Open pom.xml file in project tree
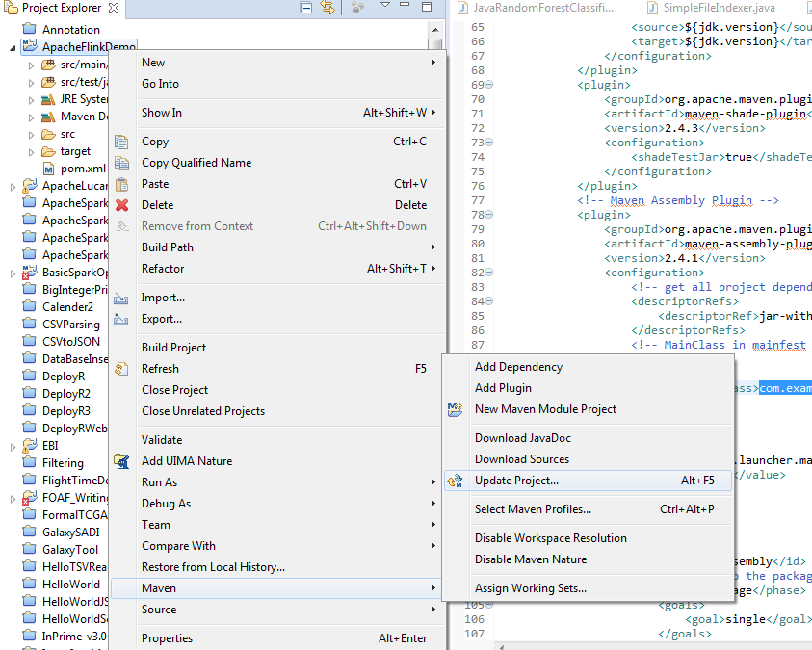 click(83, 169)
